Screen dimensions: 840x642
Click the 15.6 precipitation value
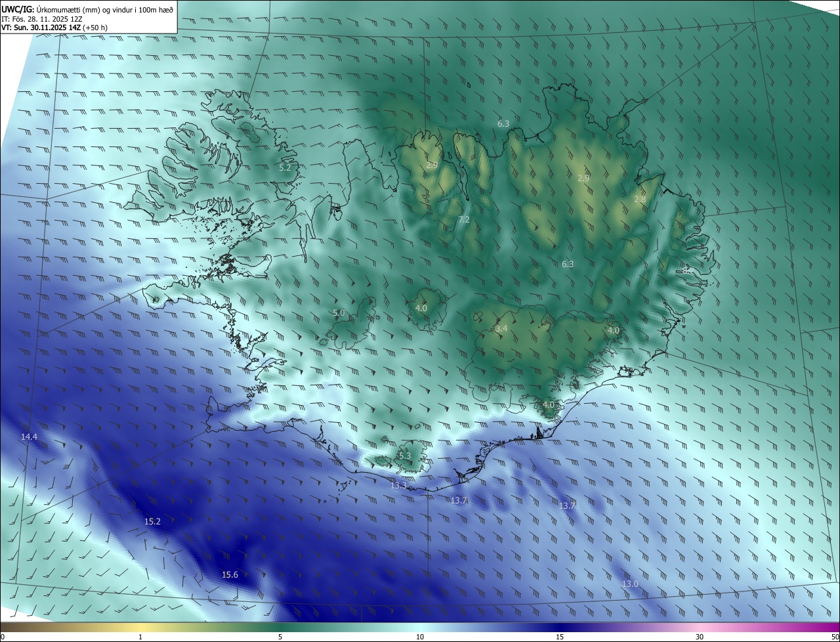pyautogui.click(x=230, y=574)
